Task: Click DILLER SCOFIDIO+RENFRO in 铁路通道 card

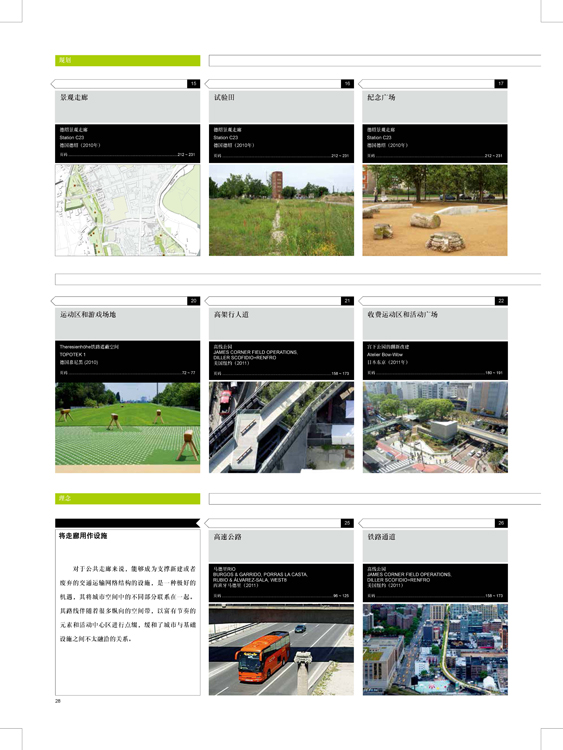Action: click(398, 580)
